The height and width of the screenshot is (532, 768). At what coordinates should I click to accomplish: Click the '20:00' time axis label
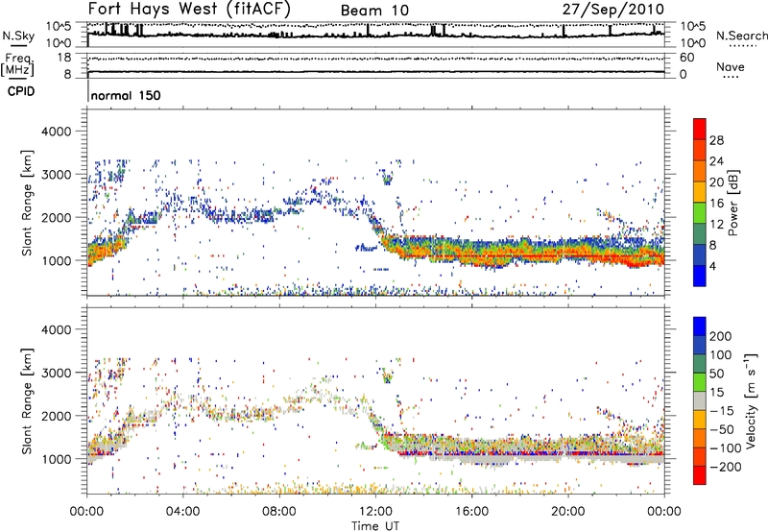click(568, 512)
